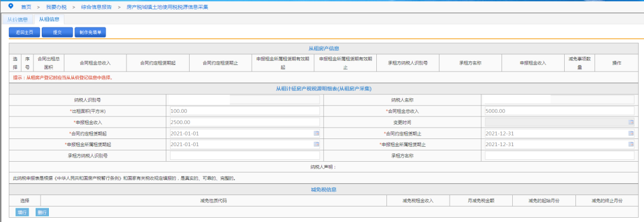Click the 纳税人声明 label

coord(324,167)
